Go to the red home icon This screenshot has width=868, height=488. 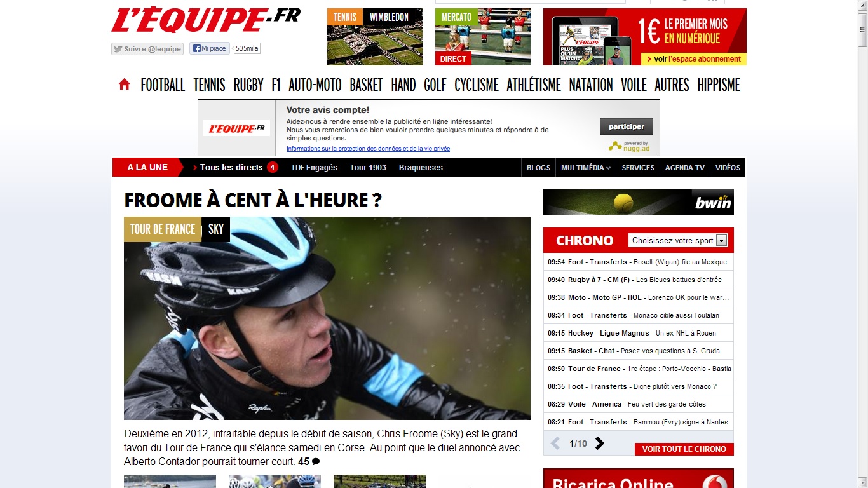point(124,85)
